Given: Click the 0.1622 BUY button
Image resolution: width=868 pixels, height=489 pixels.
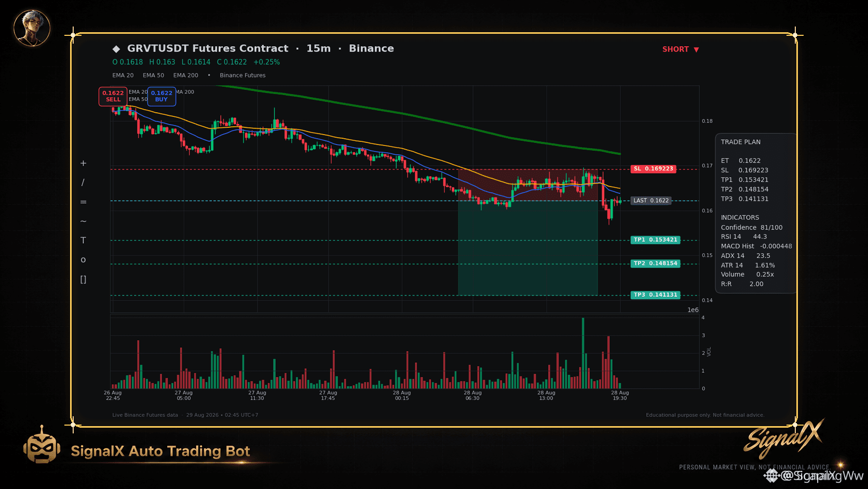Looking at the screenshot, I should [161, 96].
